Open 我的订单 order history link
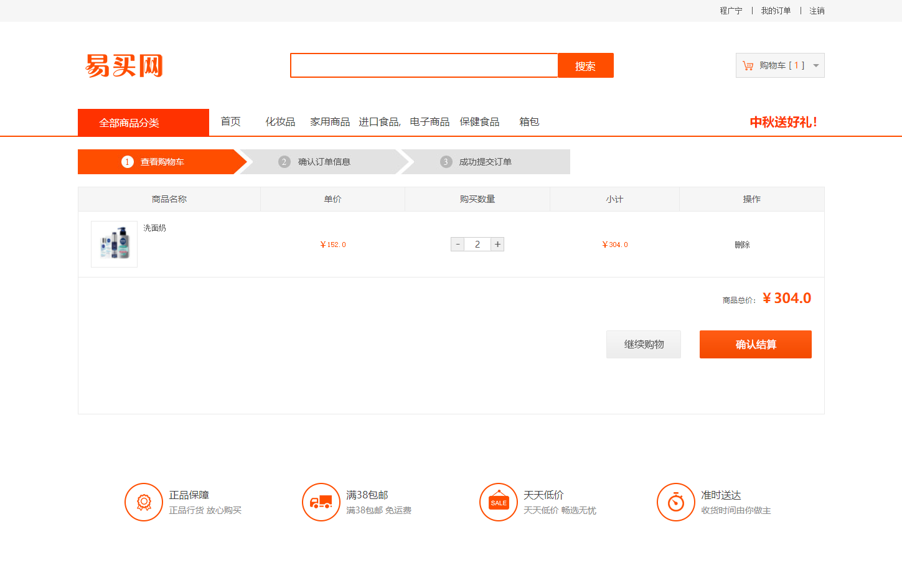Image resolution: width=902 pixels, height=588 pixels. [776, 11]
